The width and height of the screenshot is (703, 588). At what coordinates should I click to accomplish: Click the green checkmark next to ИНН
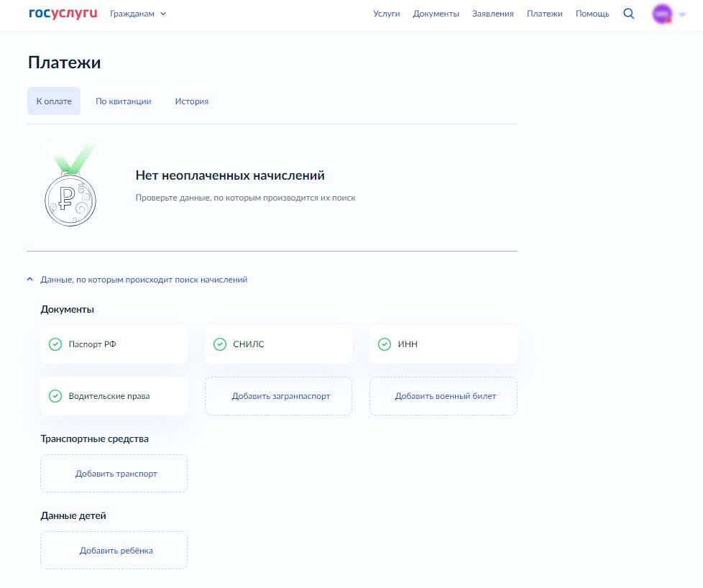[x=385, y=344]
